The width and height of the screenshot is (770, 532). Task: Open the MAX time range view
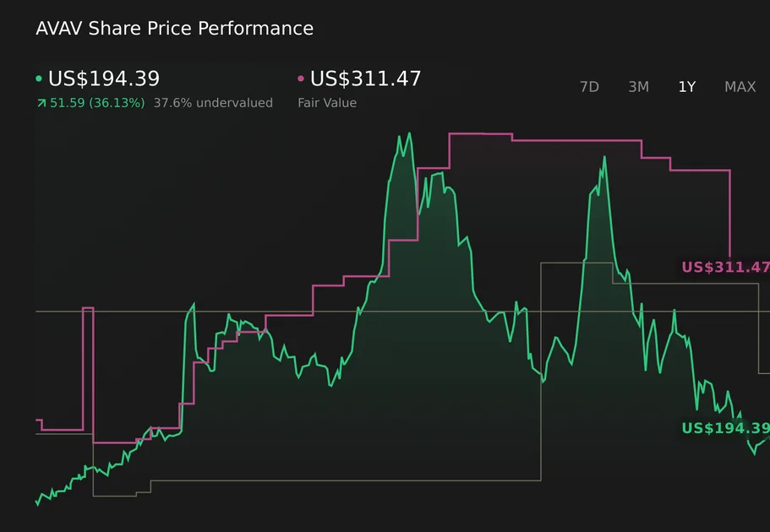(740, 86)
